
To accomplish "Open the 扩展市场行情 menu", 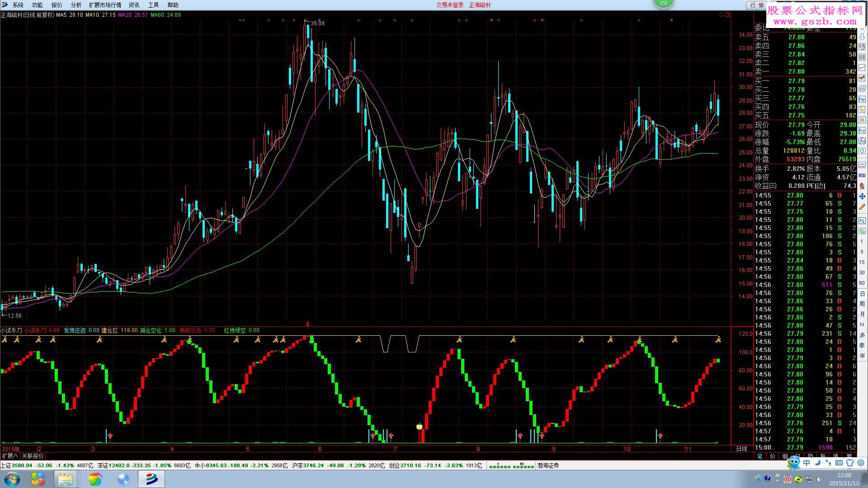I will click(x=105, y=5).
